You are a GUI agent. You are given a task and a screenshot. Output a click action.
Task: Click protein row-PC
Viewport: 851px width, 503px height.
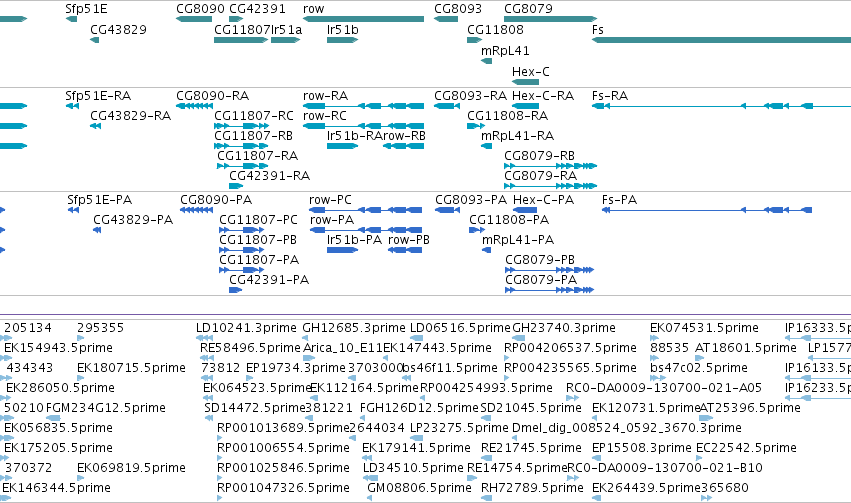pyautogui.click(x=330, y=200)
